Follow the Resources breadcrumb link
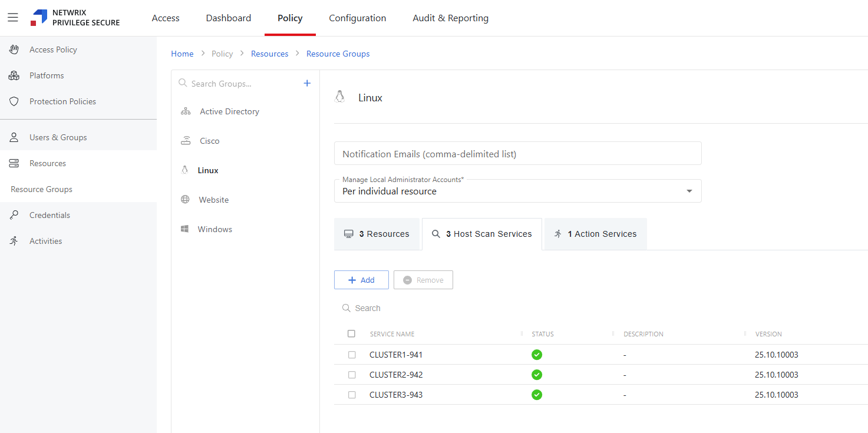 pos(269,54)
